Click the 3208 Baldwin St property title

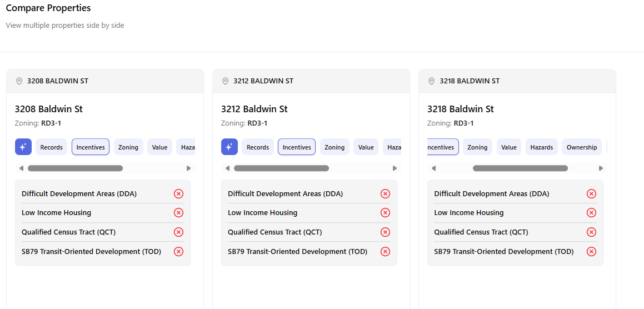pos(48,109)
